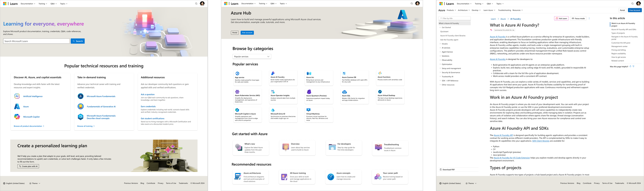Open the profile avatar on the Azure Hub page
644x191 pixels.
point(418,3)
